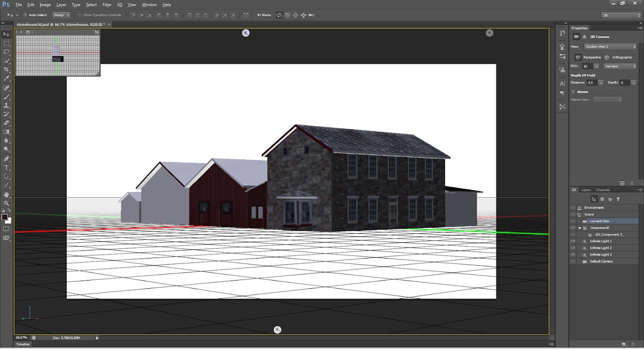The height and width of the screenshot is (349, 644).
Task: Open the mm lens units dropdown
Action: (620, 66)
